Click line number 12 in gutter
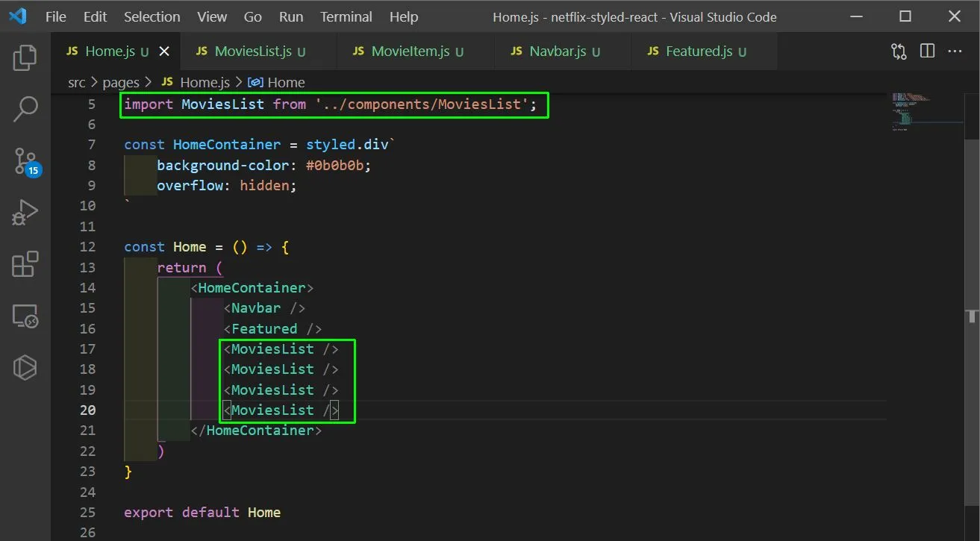 pos(87,247)
